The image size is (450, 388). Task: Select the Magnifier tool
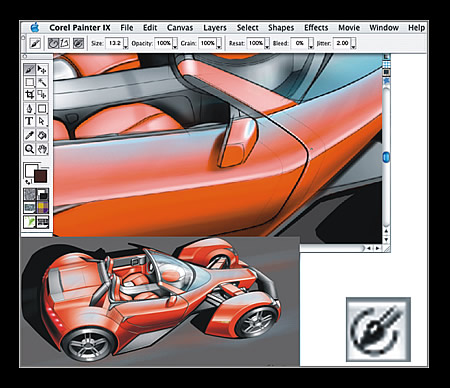pos(29,149)
